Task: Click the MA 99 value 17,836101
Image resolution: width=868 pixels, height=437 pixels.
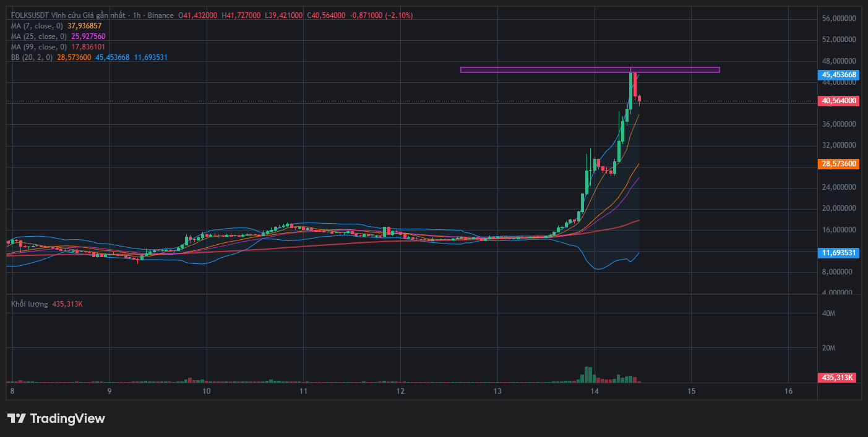Action: coord(88,47)
